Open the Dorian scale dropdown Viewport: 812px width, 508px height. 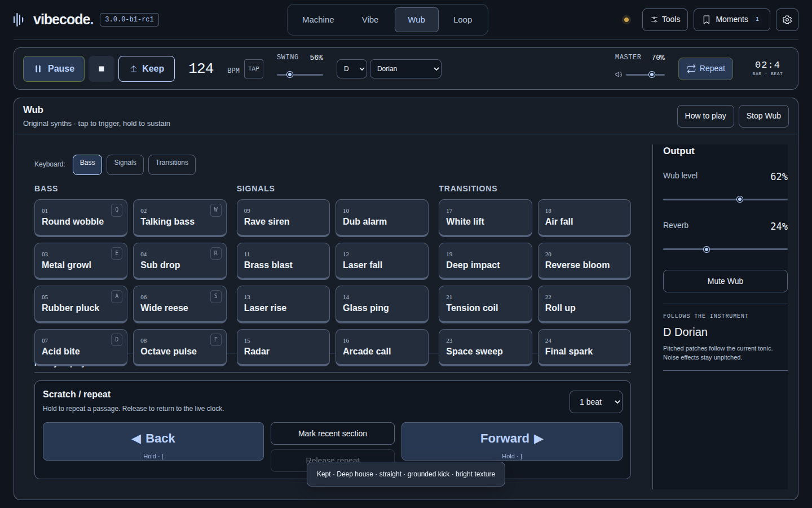click(x=405, y=69)
